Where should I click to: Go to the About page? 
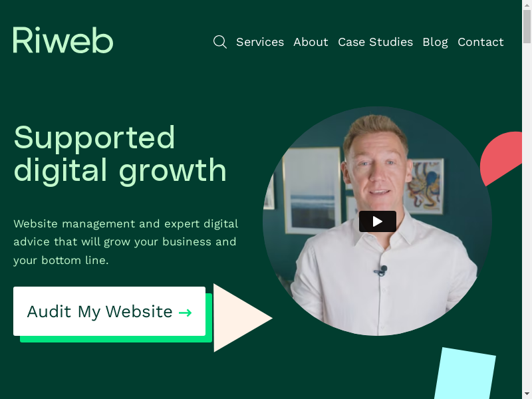[311, 42]
